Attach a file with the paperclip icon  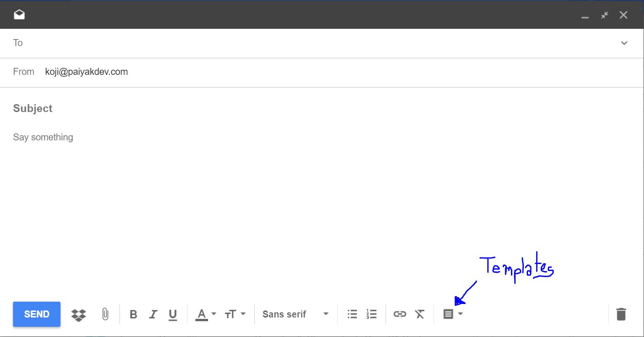pyautogui.click(x=105, y=315)
